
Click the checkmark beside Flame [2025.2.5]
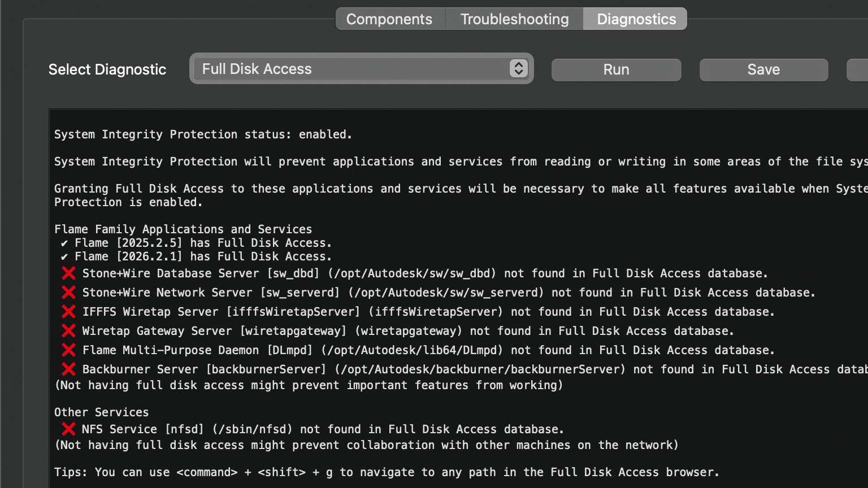click(x=64, y=243)
